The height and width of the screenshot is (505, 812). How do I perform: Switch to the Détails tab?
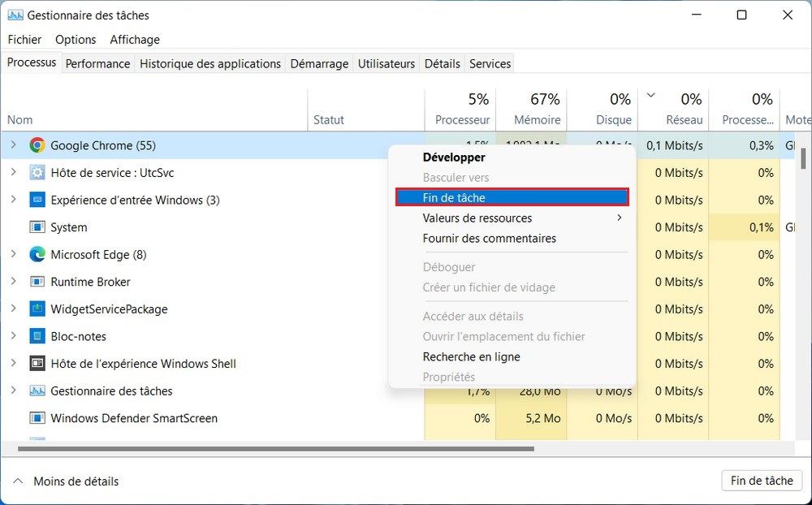pos(443,63)
